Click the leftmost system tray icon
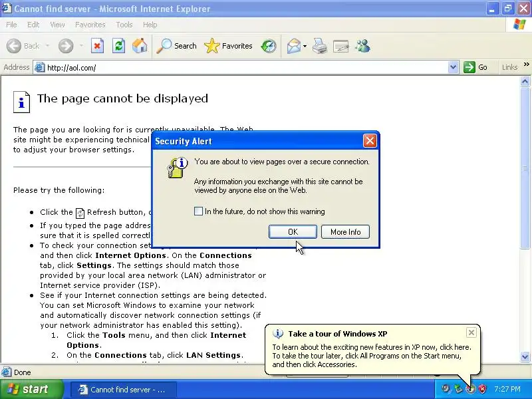The width and height of the screenshot is (532, 399). 446,389
